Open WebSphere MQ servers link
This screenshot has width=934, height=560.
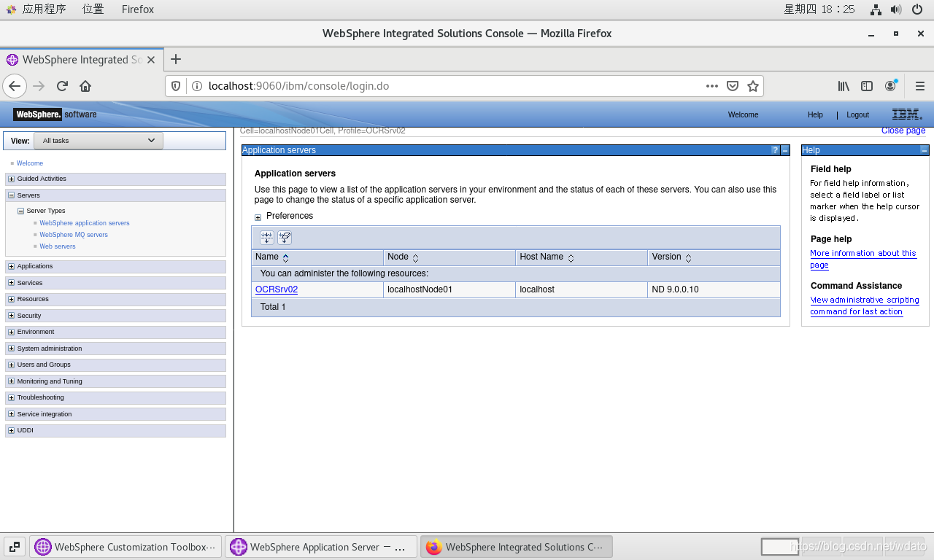click(74, 235)
